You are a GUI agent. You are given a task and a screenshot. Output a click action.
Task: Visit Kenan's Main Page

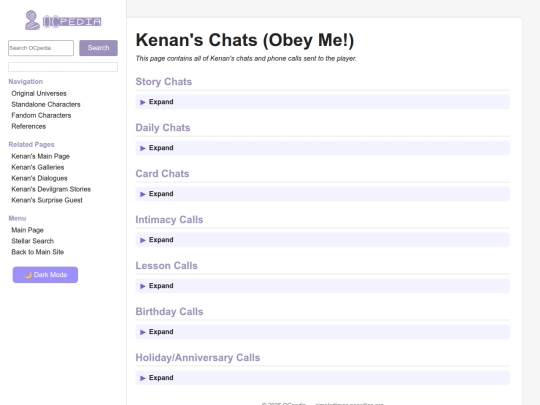[41, 156]
